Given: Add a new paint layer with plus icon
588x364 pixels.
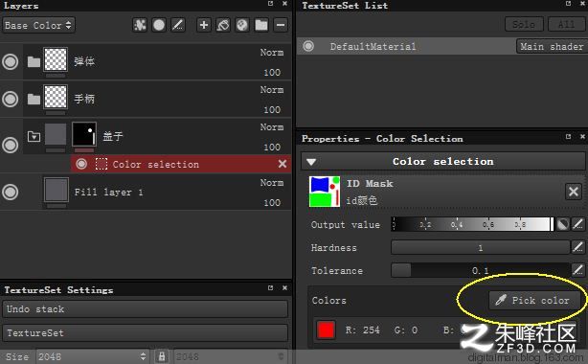Looking at the screenshot, I should 204,25.
